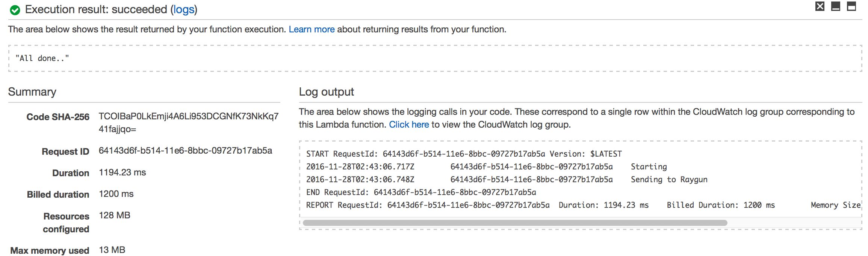Click the REPORT RequestId log line

pyautogui.click(x=583, y=205)
